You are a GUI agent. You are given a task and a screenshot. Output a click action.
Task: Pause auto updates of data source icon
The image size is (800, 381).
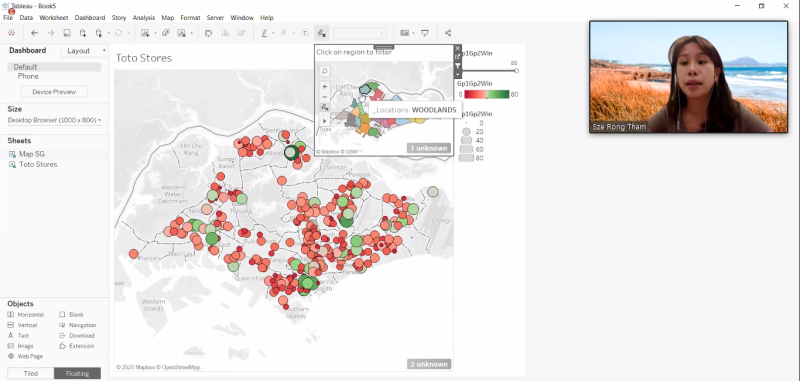click(x=99, y=33)
